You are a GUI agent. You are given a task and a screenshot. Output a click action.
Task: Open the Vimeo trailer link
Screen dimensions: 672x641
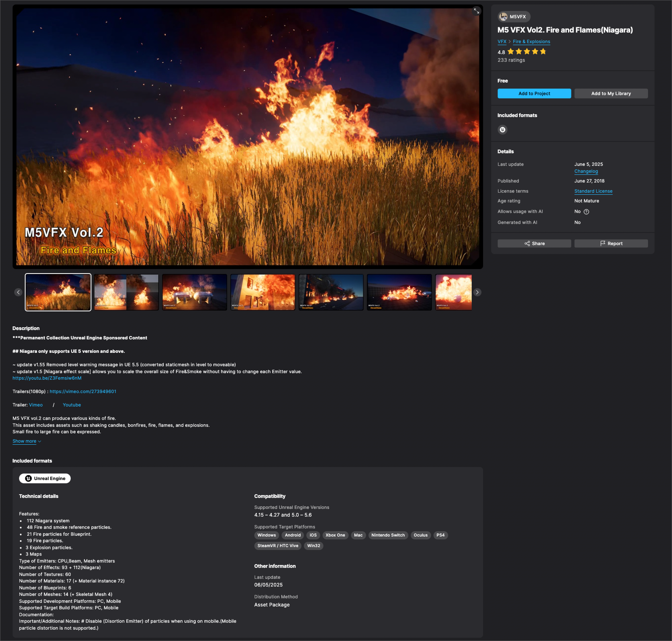click(x=36, y=405)
